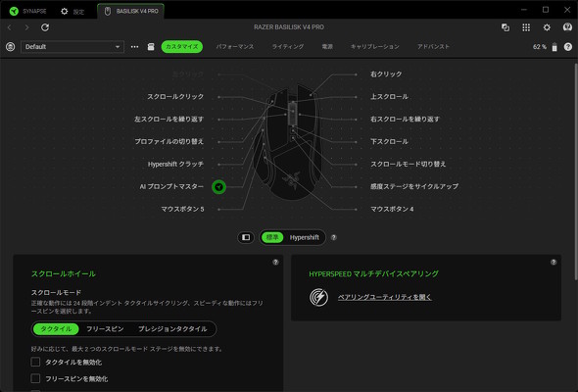The height and width of the screenshot is (392, 578).
Task: Select the 右スクロールを繰り返す assignment
Action: pos(405,120)
